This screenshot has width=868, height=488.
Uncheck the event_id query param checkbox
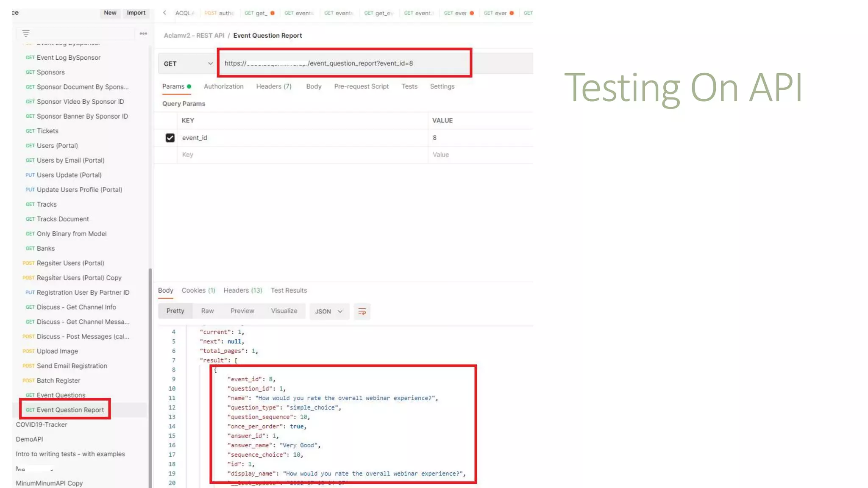(170, 138)
